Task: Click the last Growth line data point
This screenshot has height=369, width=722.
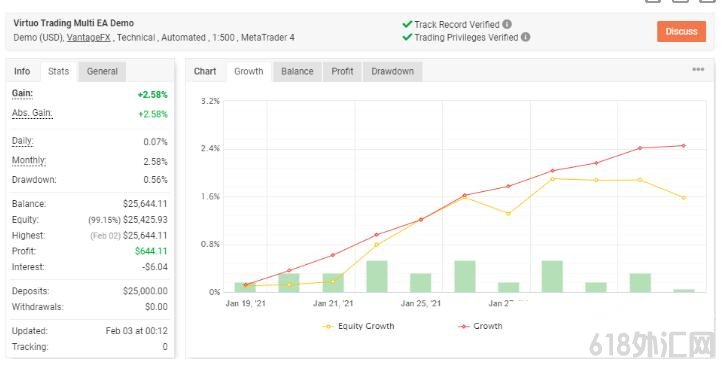Action: click(684, 146)
